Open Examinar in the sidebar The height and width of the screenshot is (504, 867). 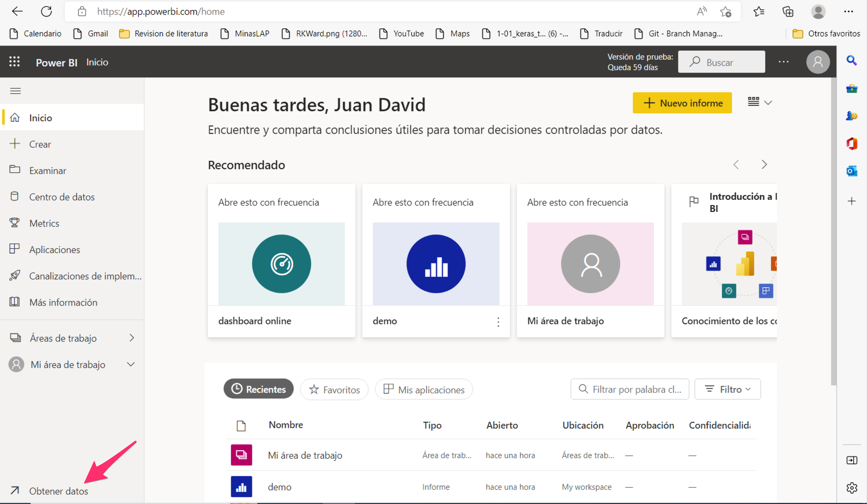point(72,170)
